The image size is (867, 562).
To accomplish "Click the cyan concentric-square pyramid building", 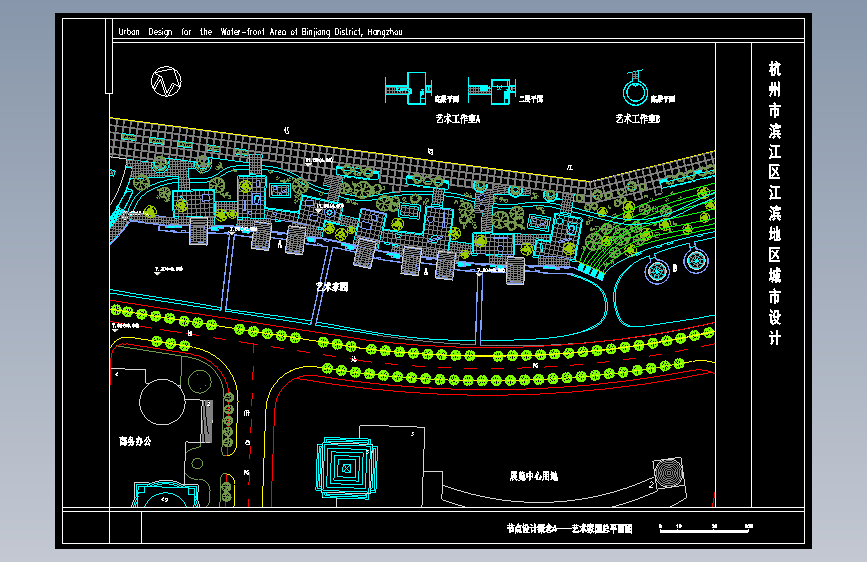I will point(347,468).
